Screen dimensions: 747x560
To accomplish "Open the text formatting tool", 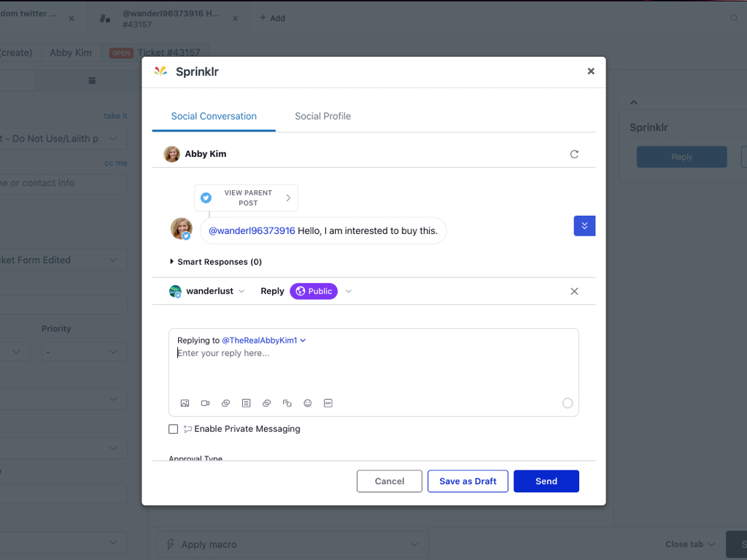I will [x=287, y=402].
